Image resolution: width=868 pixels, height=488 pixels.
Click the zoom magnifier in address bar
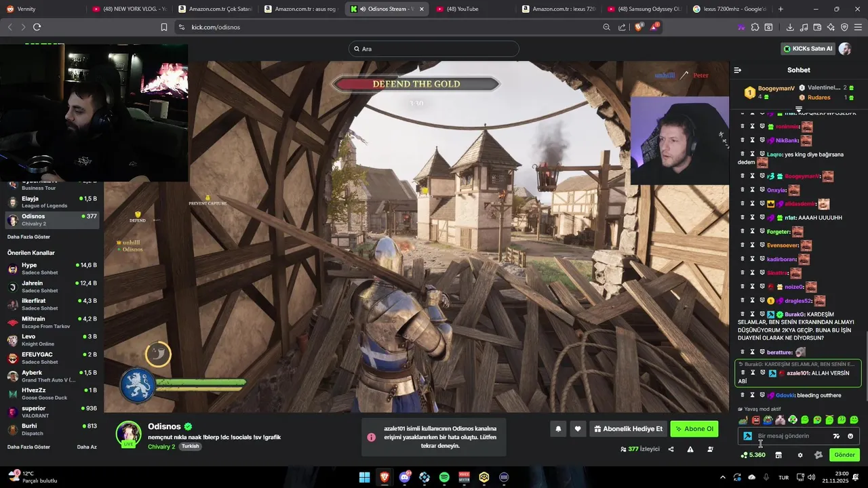click(606, 27)
